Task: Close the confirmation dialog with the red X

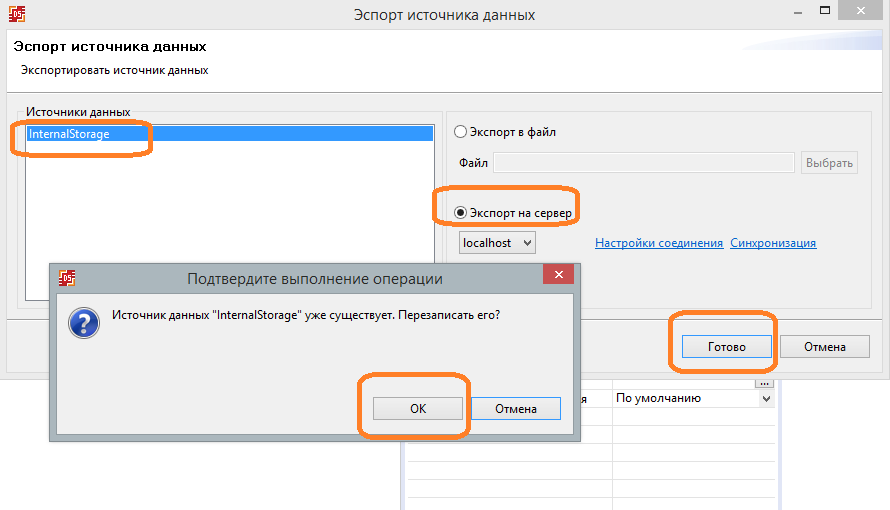Action: point(558,277)
